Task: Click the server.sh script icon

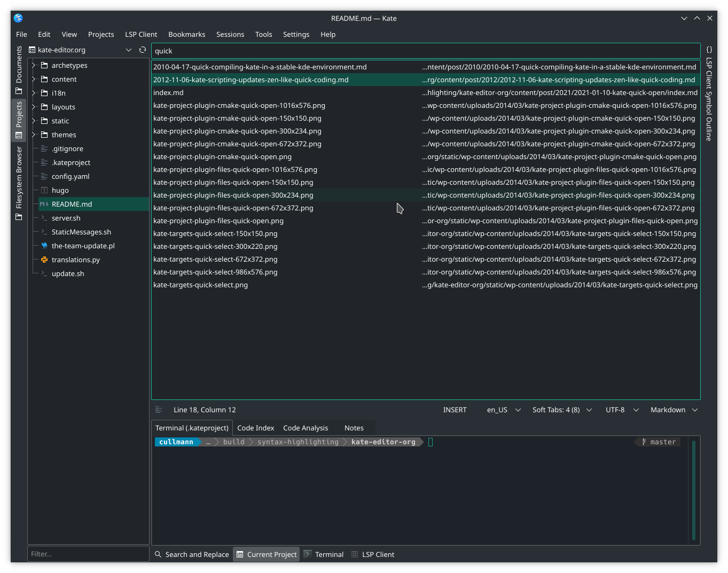Action: 44,218
